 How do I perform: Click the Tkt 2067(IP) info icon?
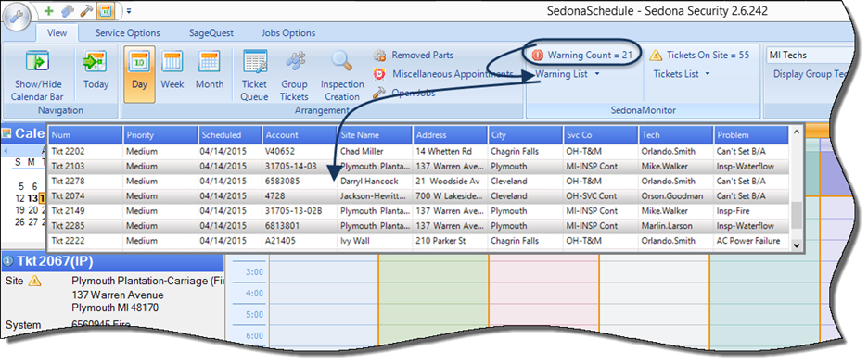(8, 262)
